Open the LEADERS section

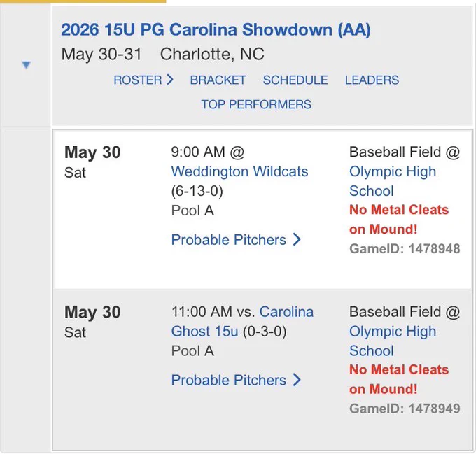372,80
